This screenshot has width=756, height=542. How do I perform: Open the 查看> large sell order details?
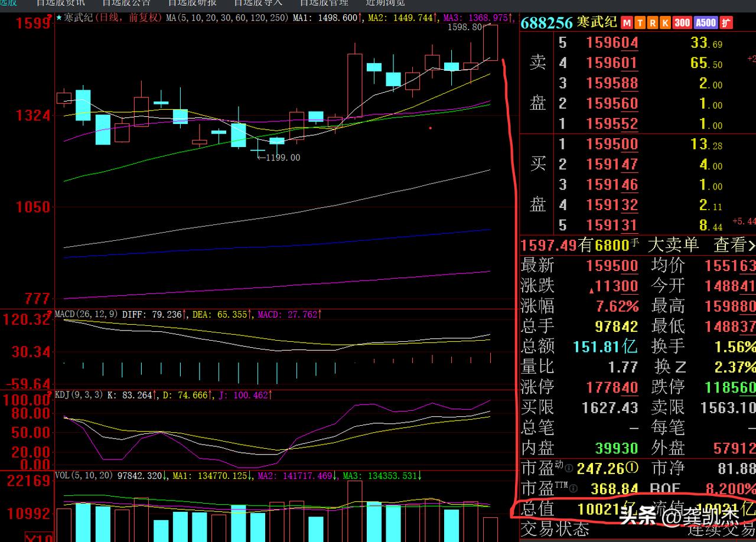click(734, 244)
